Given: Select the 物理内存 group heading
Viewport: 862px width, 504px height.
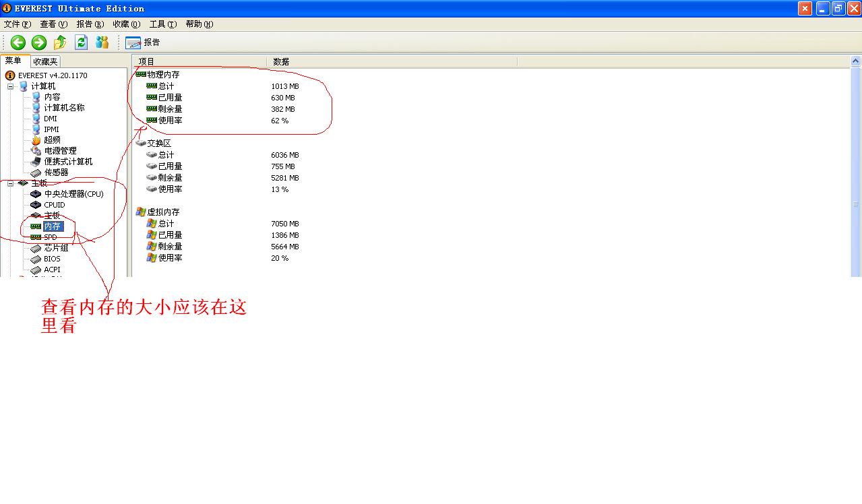Looking at the screenshot, I should (164, 75).
